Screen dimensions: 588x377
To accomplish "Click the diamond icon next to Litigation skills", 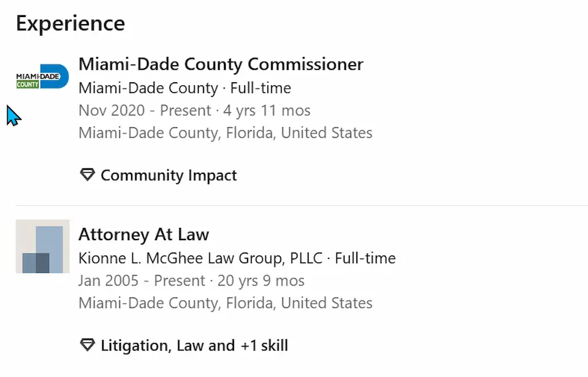I will [86, 345].
